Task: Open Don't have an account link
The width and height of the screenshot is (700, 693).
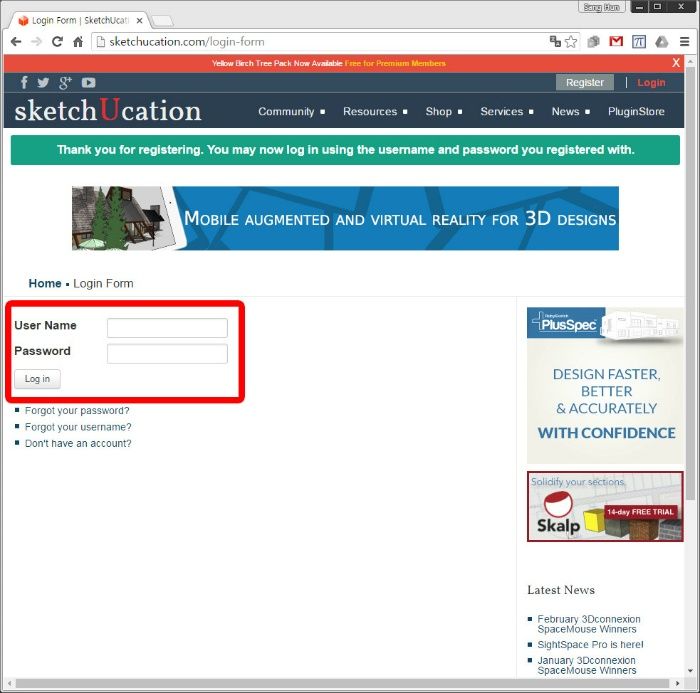Action: [x=78, y=443]
